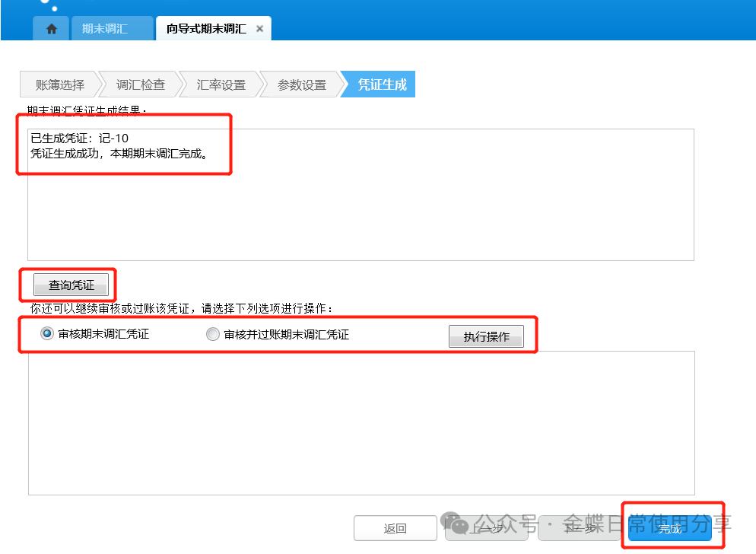Open the 汇率设置 wizard step
The width and height of the screenshot is (756, 554).
[x=221, y=84]
